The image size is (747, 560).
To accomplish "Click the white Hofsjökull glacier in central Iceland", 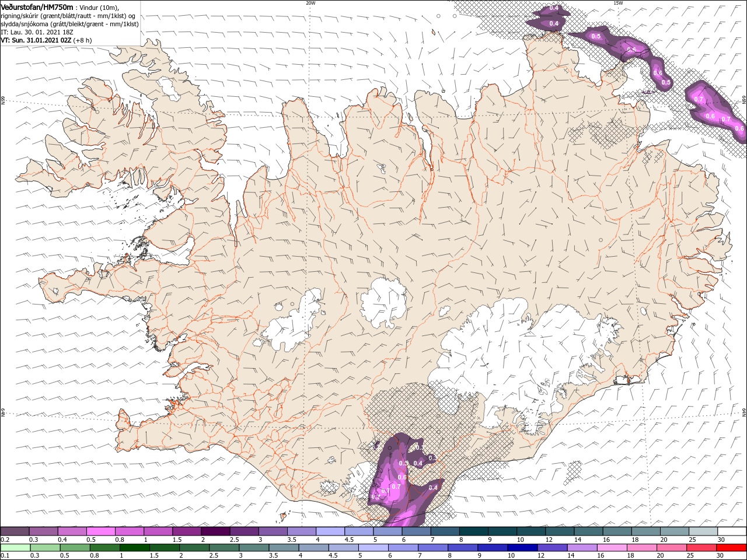I will pos(384,302).
